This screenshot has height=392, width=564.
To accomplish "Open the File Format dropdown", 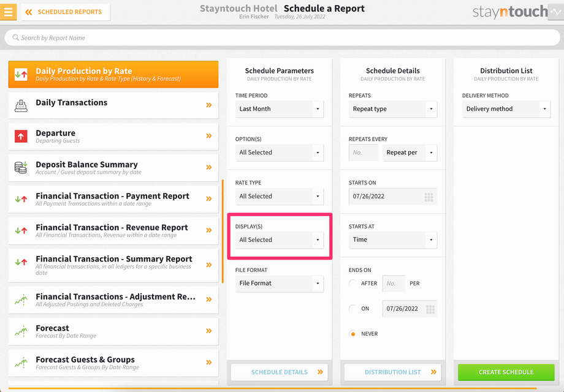I will 280,283.
